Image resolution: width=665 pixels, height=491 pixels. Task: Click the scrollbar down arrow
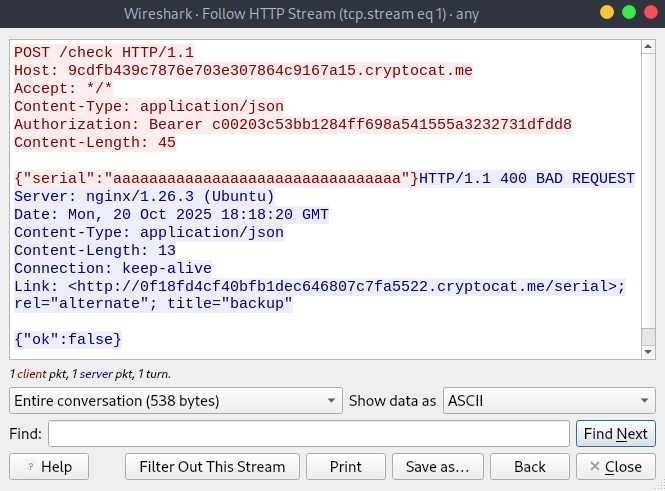(648, 352)
